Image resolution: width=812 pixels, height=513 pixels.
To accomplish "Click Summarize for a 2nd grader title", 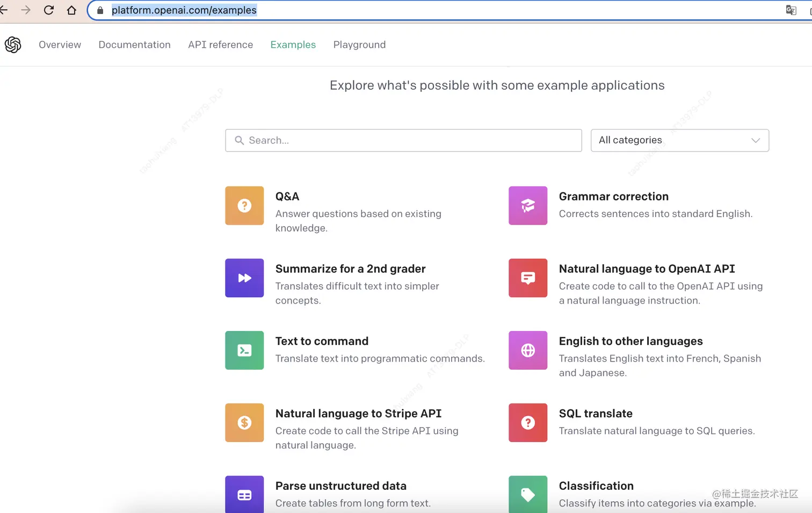I will pyautogui.click(x=350, y=269).
